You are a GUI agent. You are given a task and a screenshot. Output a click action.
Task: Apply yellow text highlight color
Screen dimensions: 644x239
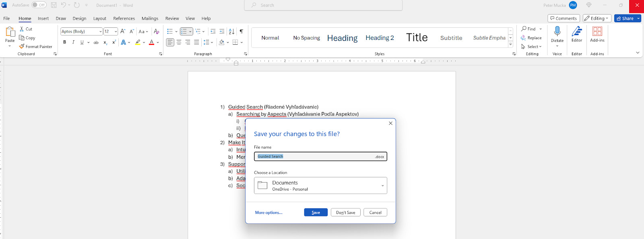point(138,42)
